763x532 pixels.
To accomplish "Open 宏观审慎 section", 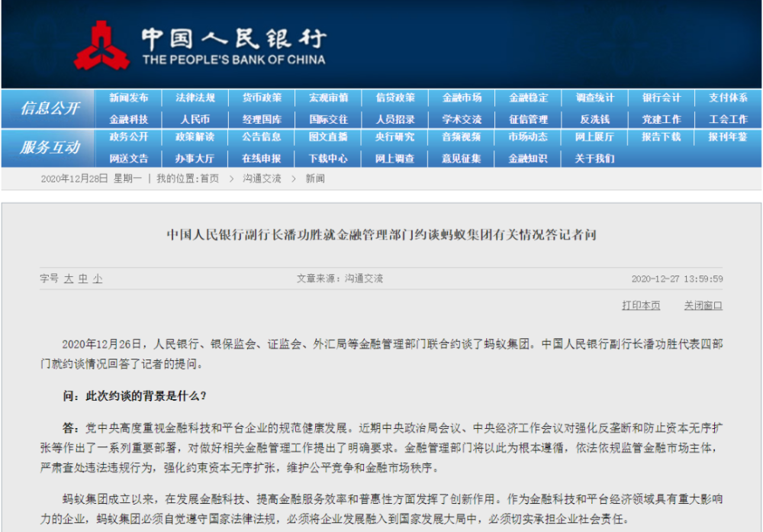I will (328, 98).
